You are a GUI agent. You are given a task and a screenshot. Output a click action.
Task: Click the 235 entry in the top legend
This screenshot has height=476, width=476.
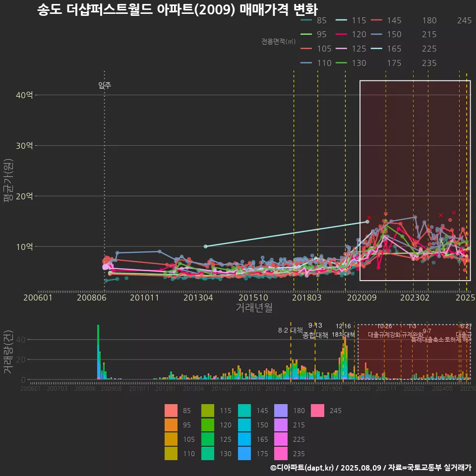pyautogui.click(x=429, y=63)
